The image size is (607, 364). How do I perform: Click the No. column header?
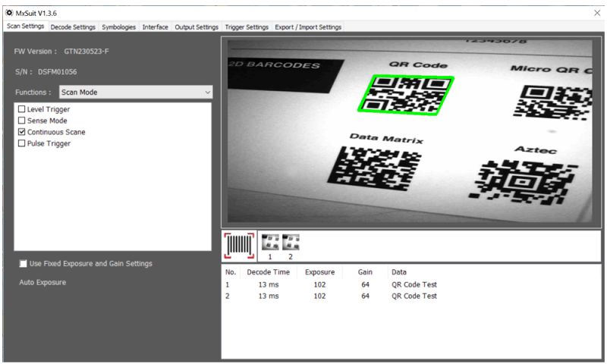point(231,272)
